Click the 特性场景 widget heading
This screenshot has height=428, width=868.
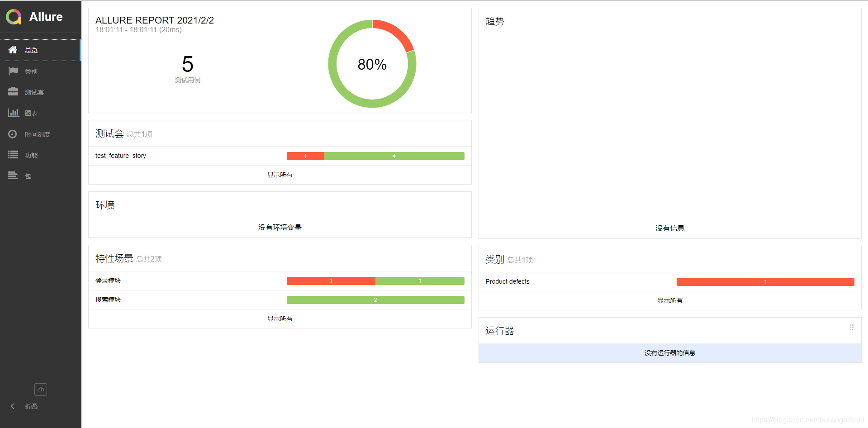(x=114, y=258)
